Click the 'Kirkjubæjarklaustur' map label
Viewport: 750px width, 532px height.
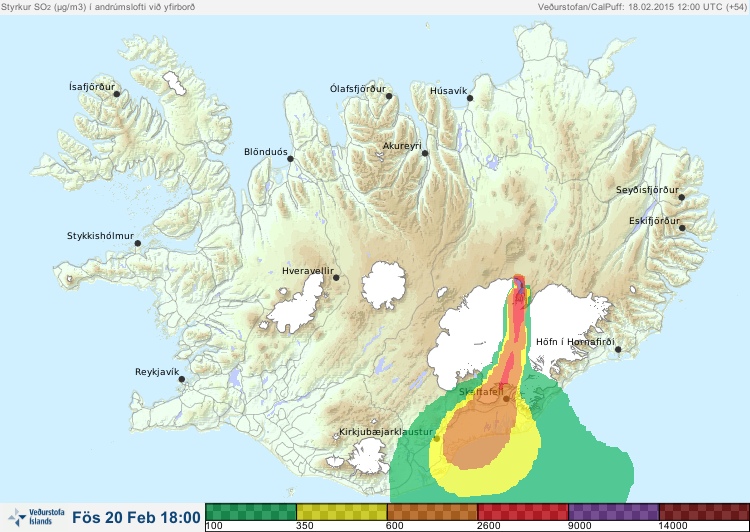(x=386, y=432)
